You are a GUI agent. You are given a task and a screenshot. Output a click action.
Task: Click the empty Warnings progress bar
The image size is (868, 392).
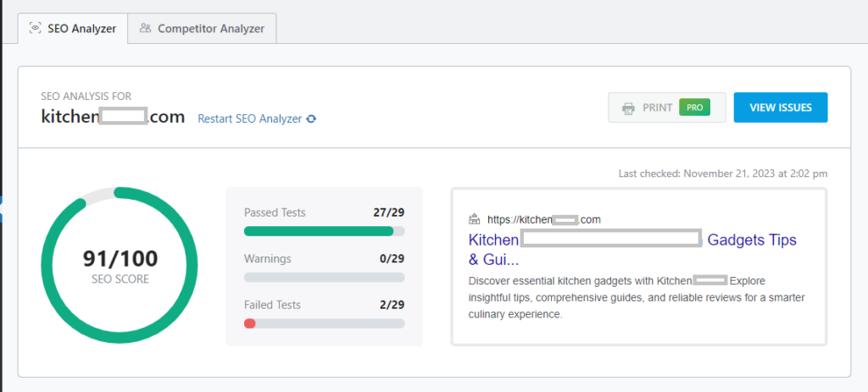click(x=324, y=277)
